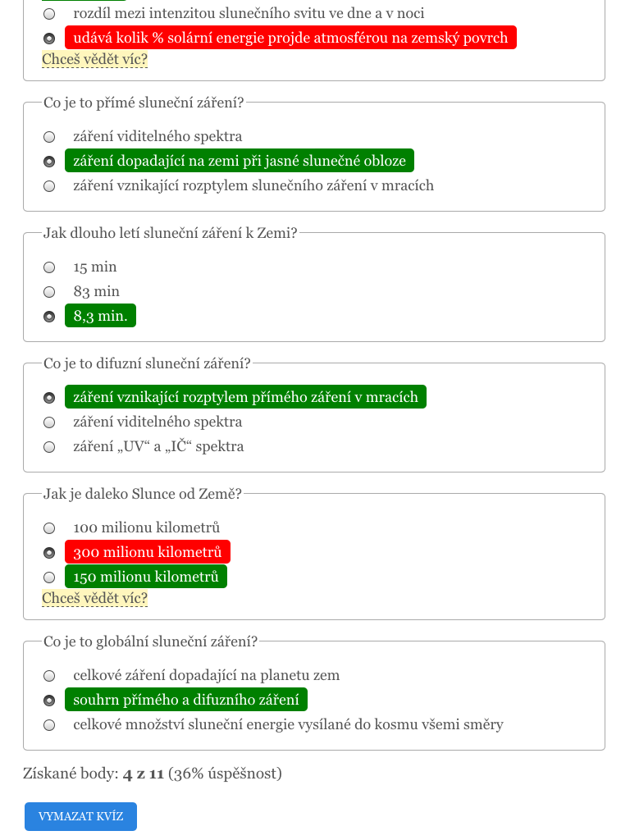This screenshot has width=630, height=840.
Task: Select the '15 min' answer
Action: (49, 267)
